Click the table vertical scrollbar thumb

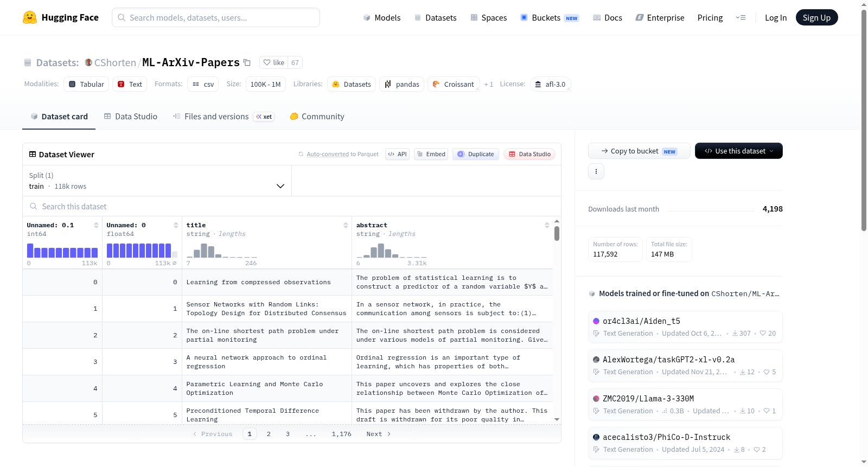click(x=557, y=234)
